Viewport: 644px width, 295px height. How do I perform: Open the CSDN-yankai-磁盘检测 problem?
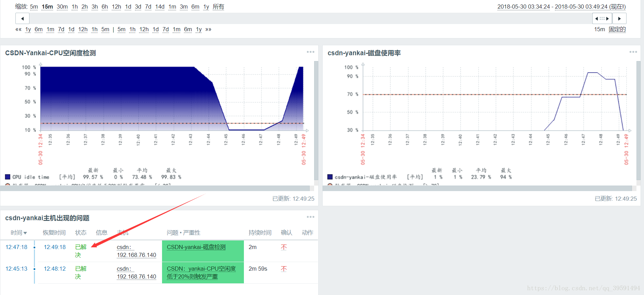(196, 247)
